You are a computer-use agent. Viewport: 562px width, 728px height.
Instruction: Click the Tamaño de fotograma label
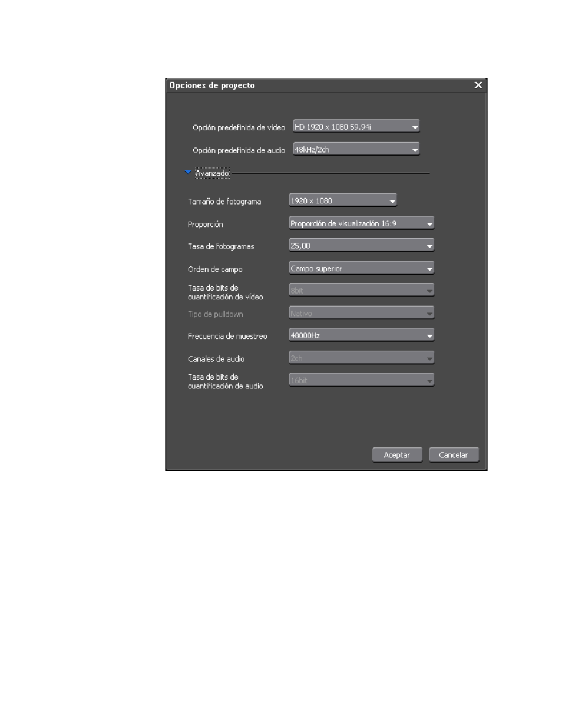coord(224,202)
